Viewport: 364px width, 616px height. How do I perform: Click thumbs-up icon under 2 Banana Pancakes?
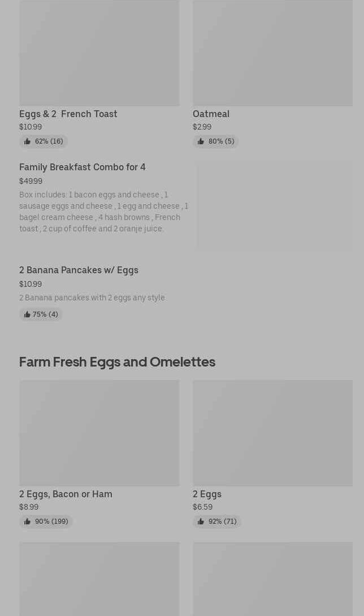(27, 315)
